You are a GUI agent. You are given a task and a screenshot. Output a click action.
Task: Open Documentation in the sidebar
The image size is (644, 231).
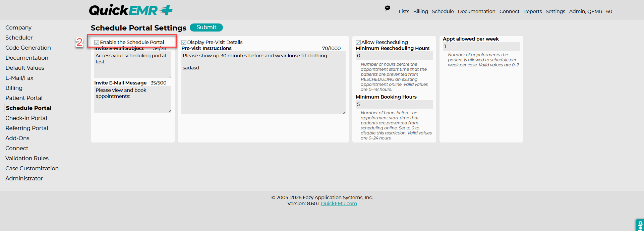click(x=27, y=58)
